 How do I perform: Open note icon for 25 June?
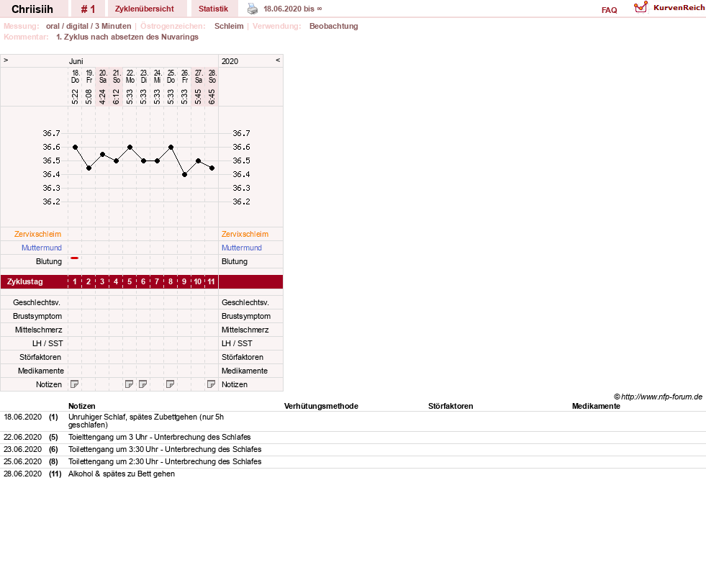click(170, 384)
